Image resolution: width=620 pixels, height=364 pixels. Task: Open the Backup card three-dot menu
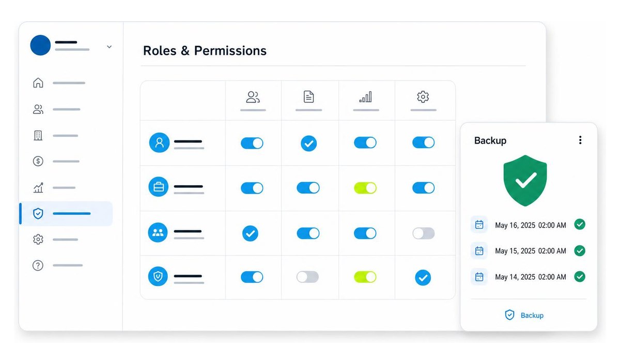pos(580,140)
